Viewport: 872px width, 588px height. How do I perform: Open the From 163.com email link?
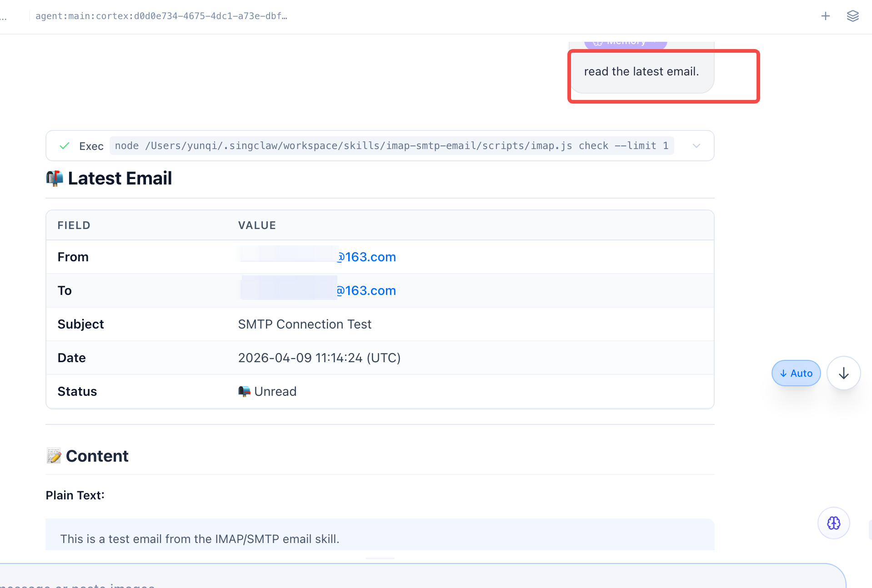tap(366, 257)
